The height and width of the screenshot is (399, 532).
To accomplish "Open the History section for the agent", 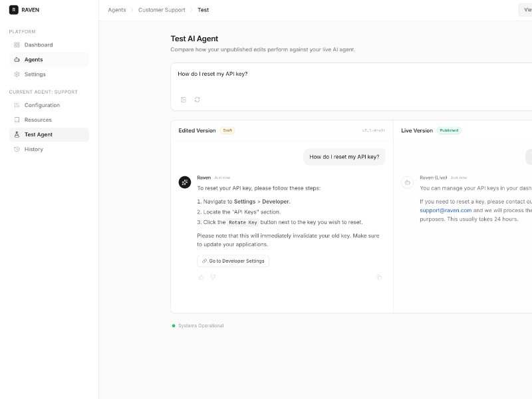I will click(x=34, y=149).
